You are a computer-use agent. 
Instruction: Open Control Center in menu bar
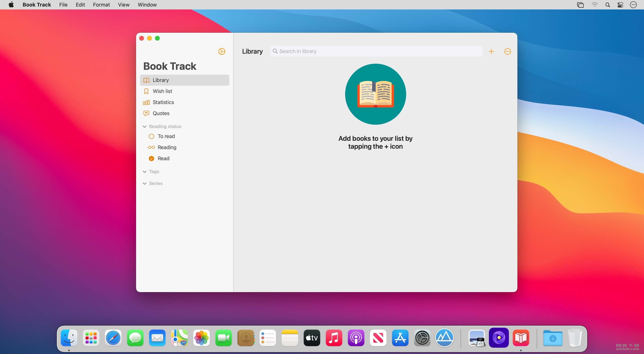pos(620,5)
